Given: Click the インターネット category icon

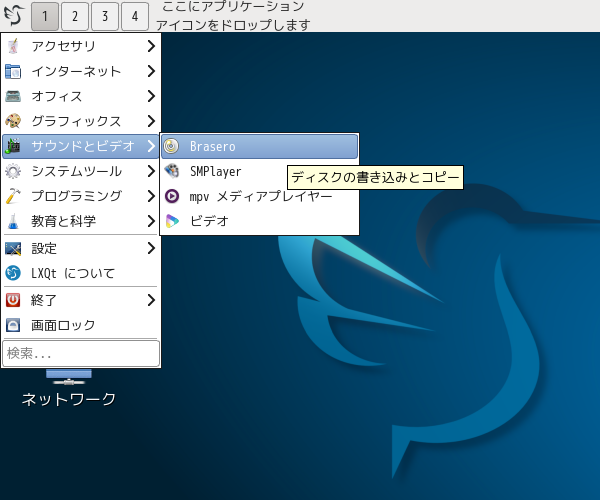Looking at the screenshot, I should coord(13,71).
